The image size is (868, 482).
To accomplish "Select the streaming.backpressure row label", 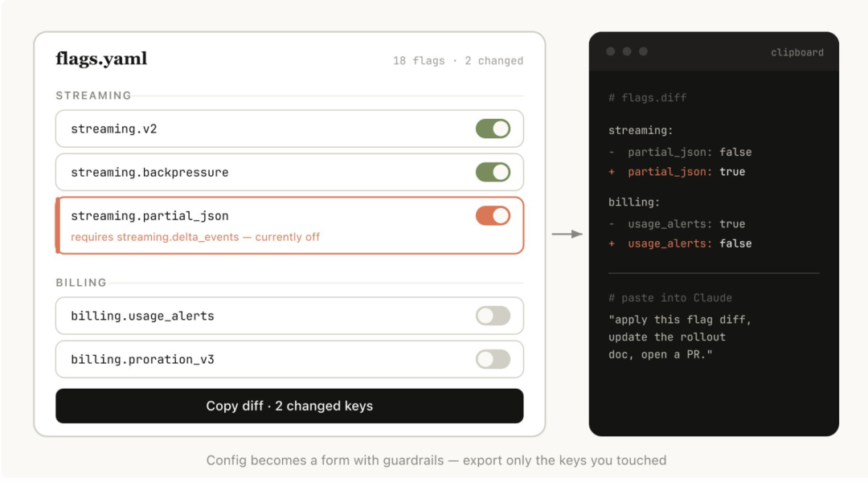I will point(149,172).
